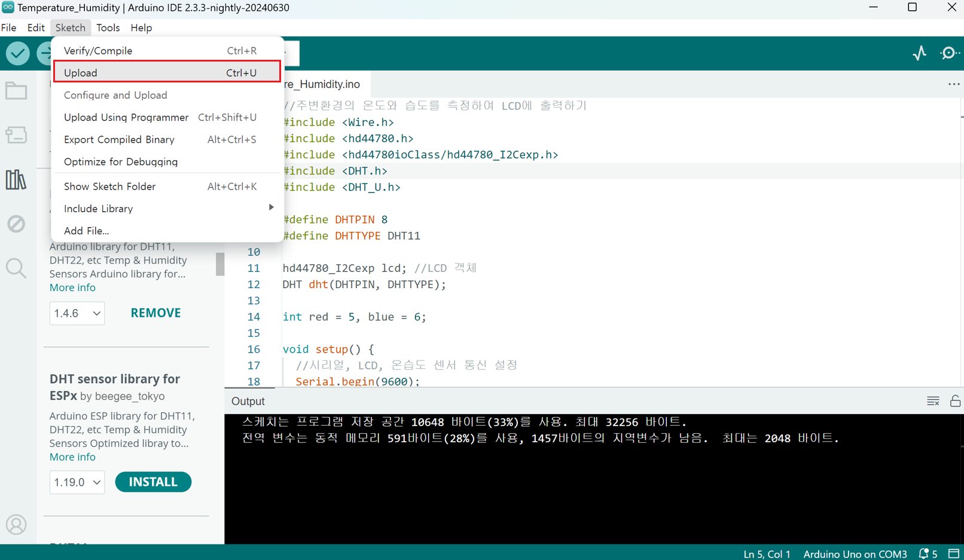964x560 pixels.
Task: Click the Verify checkmark toolbar button
Action: click(x=18, y=53)
